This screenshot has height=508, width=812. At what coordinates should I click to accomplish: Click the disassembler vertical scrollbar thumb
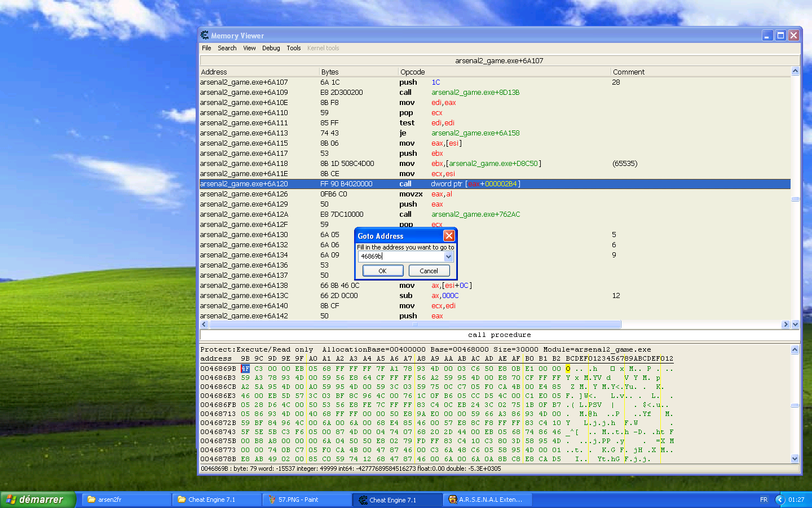click(795, 199)
